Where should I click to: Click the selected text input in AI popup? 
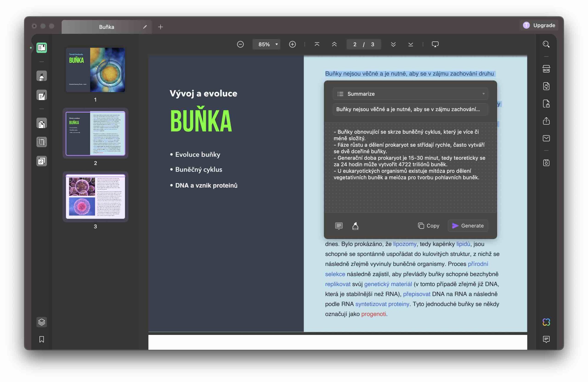pos(410,109)
